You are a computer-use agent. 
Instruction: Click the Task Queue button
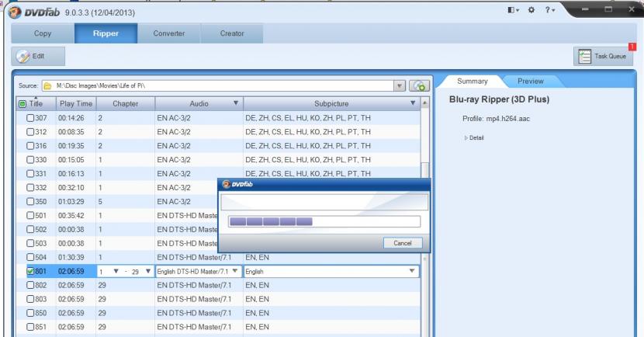603,57
